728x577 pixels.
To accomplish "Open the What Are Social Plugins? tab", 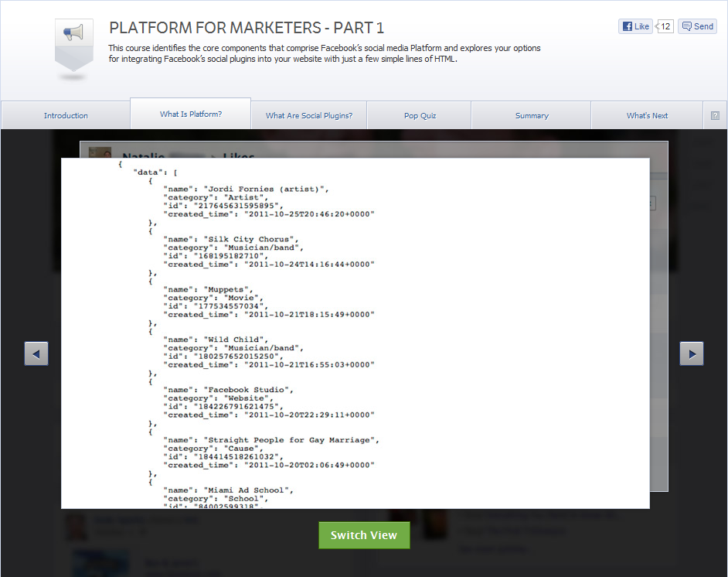I will click(309, 116).
